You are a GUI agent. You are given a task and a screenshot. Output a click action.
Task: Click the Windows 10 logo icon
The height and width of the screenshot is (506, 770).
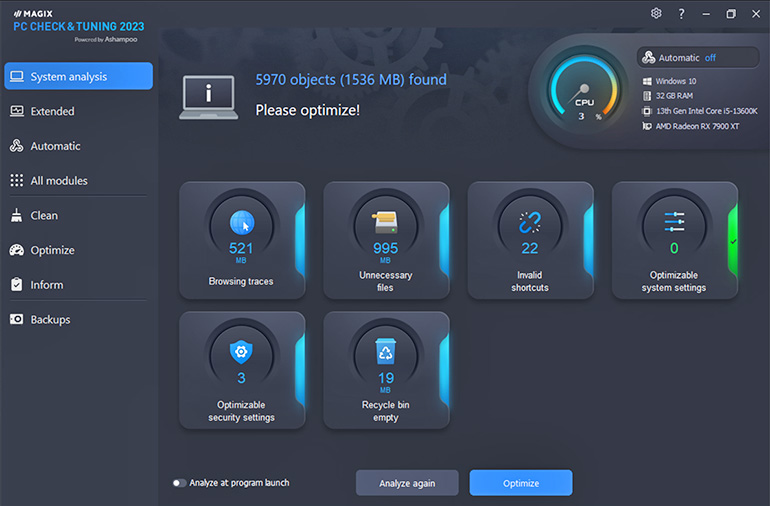647,81
